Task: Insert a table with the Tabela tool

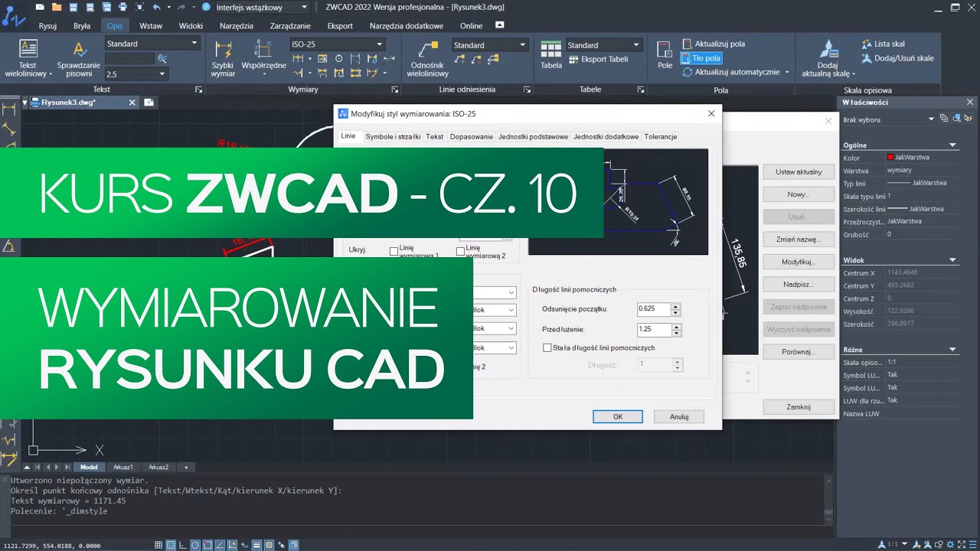Action: pyautogui.click(x=551, y=55)
